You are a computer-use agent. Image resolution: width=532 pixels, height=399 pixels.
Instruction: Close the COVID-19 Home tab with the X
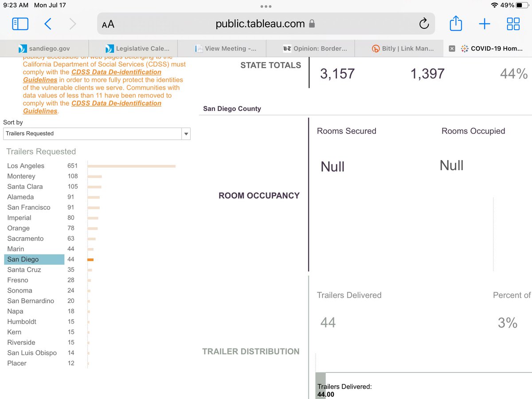452,49
